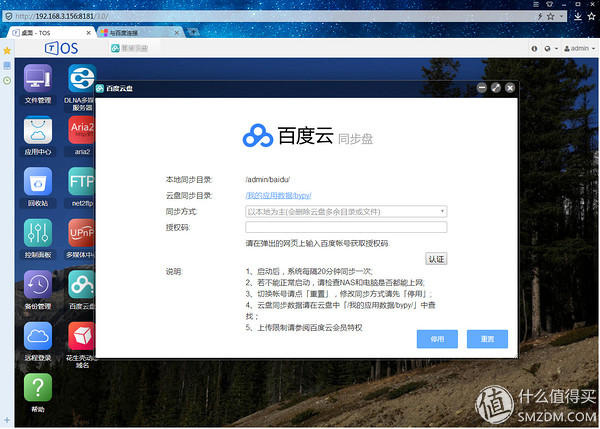Click the rightmost star icon in browser toolbar

click(592, 16)
